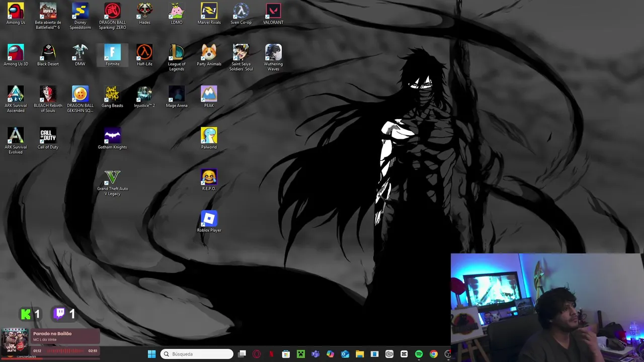Select DRAGON BALL GEKISHIN SQUADRA icon

point(80,100)
